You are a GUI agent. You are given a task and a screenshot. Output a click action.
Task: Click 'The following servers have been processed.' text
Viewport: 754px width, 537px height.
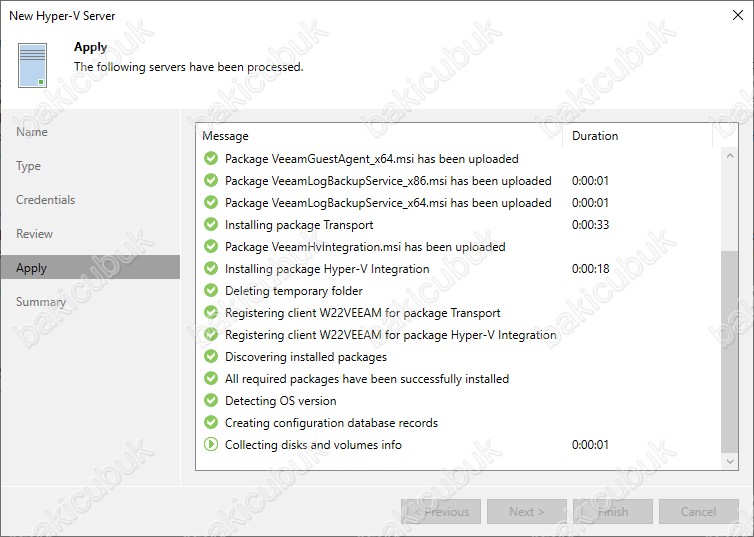click(188, 67)
